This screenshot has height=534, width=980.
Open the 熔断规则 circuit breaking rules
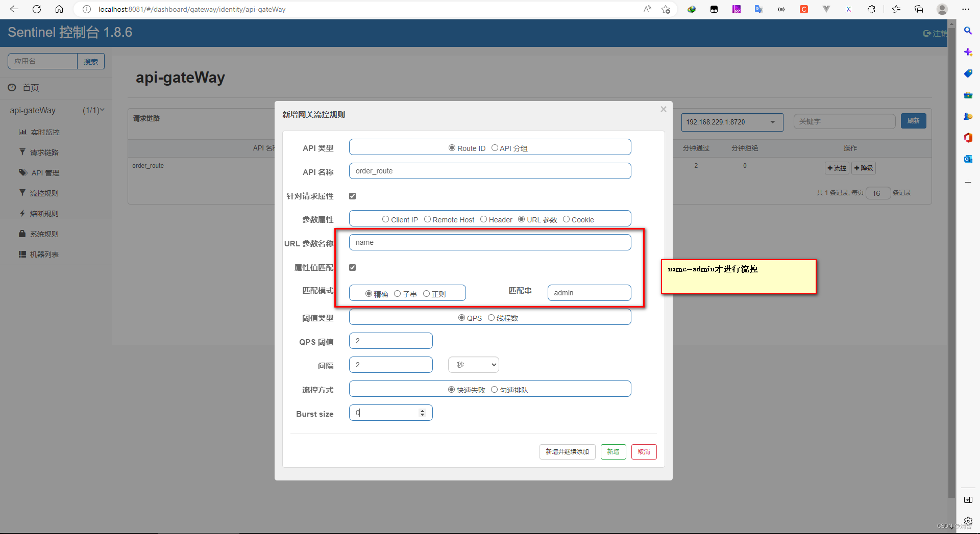44,213
